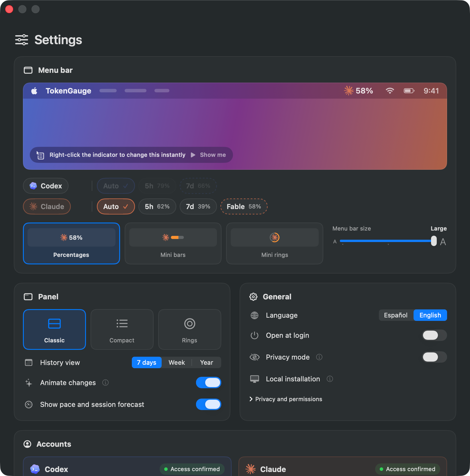The width and height of the screenshot is (470, 476).
Task: Click the sliders icon beside the Settings title
Action: coord(22,40)
